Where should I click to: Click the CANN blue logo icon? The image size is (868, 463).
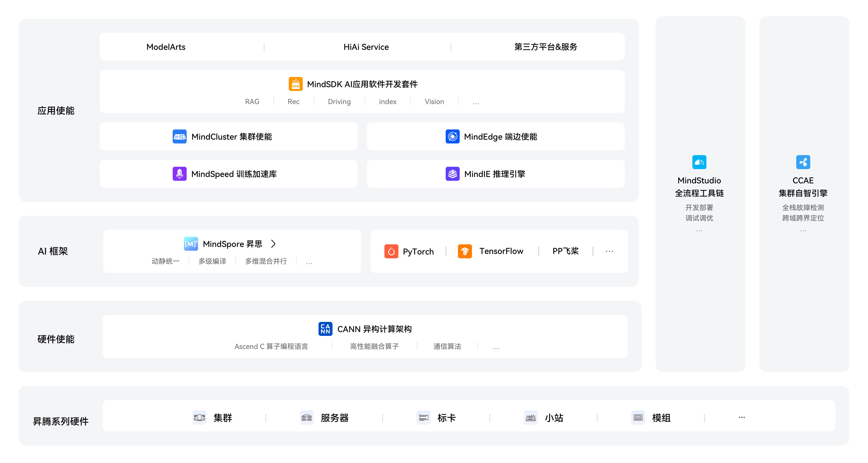coord(325,329)
